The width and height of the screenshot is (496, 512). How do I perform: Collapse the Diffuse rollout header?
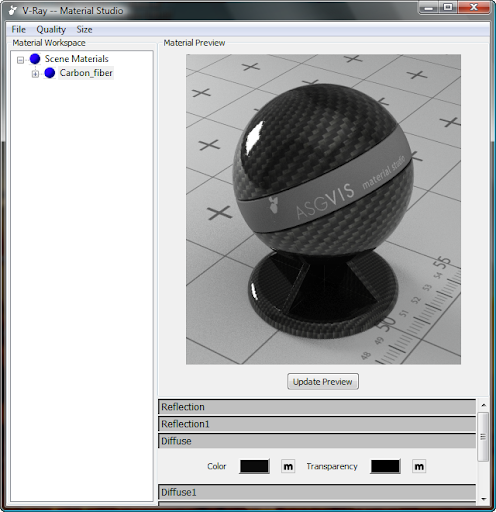click(x=317, y=441)
